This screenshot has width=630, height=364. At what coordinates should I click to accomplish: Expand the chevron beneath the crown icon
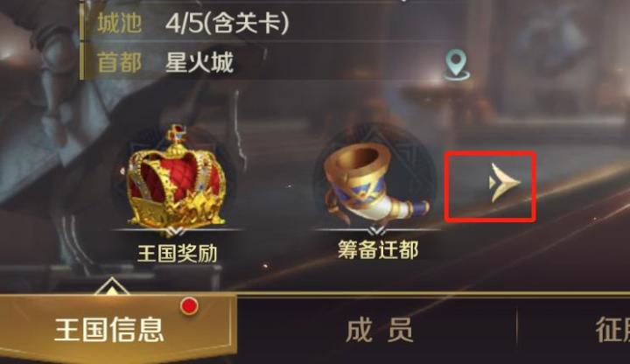176,231
